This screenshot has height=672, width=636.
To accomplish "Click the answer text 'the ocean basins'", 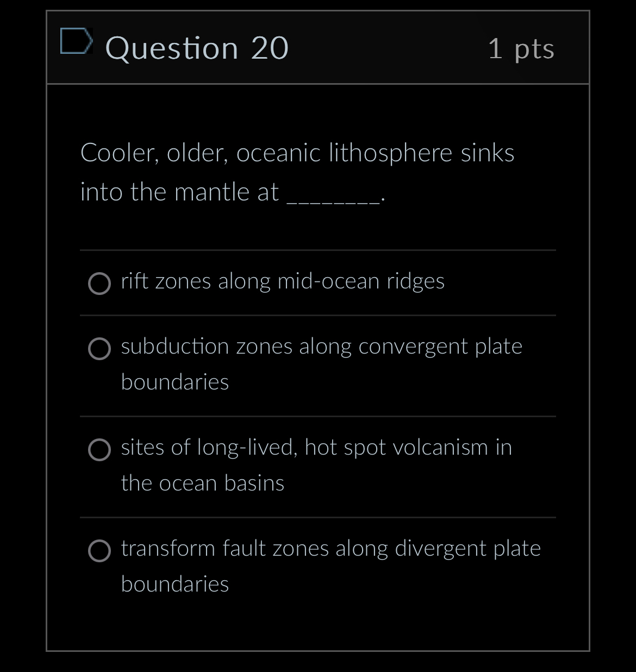I will point(203,483).
